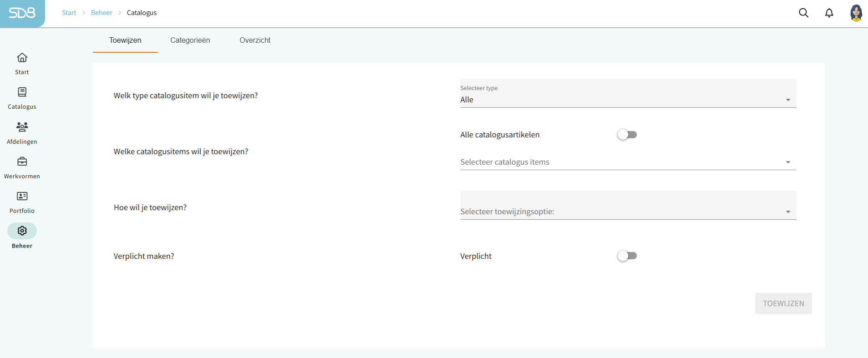The image size is (868, 358).
Task: Follow the Start breadcrumb link
Action: [x=69, y=13]
